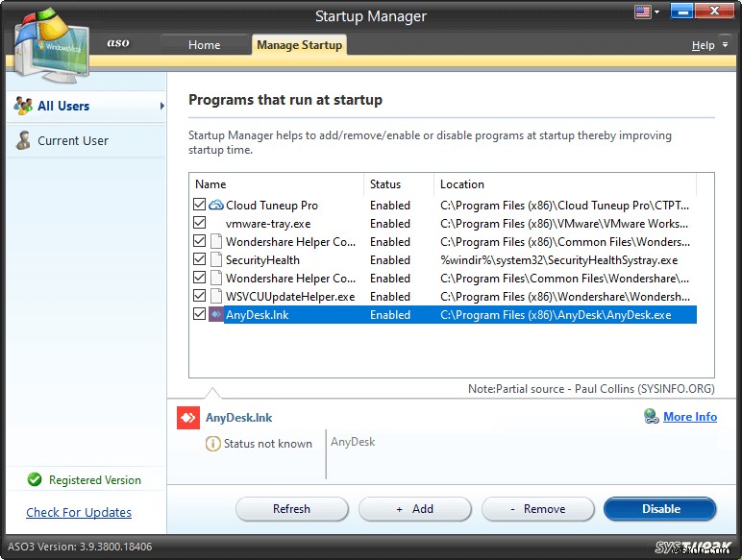Viewport: 742px width, 560px height.
Task: Click the Current User person icon
Action: pos(23,140)
